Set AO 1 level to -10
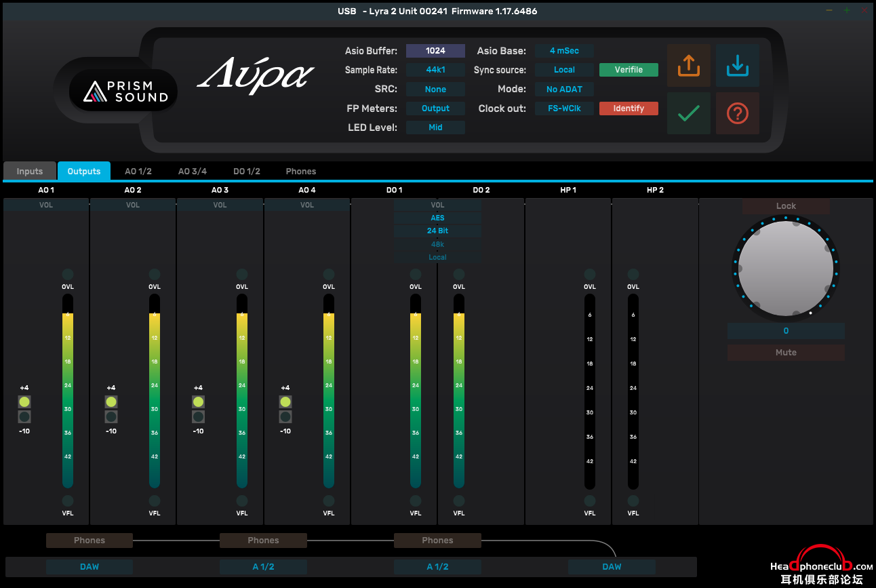Screen dimensions: 876x588 [x=24, y=417]
